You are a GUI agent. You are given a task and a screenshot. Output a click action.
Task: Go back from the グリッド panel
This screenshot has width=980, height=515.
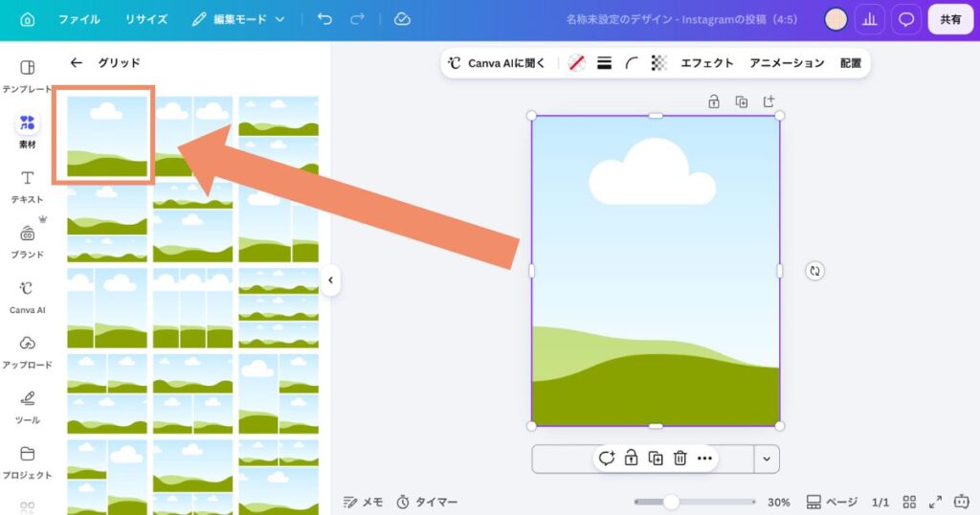77,62
